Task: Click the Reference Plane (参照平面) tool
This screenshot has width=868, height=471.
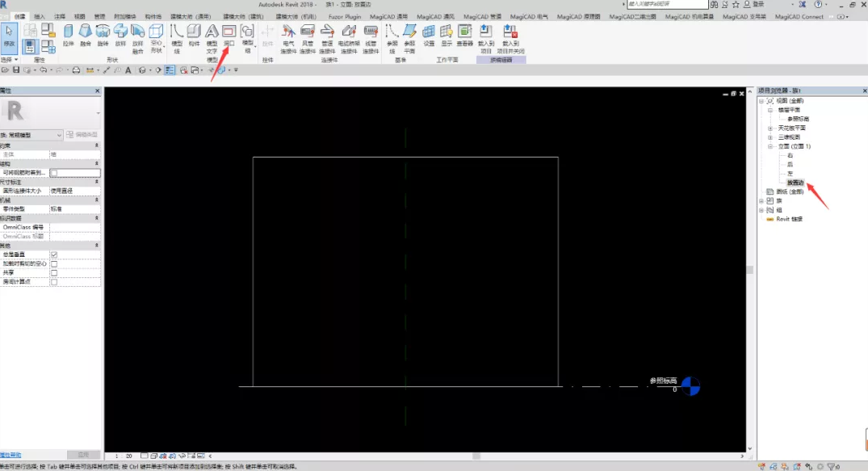Action: [409, 38]
